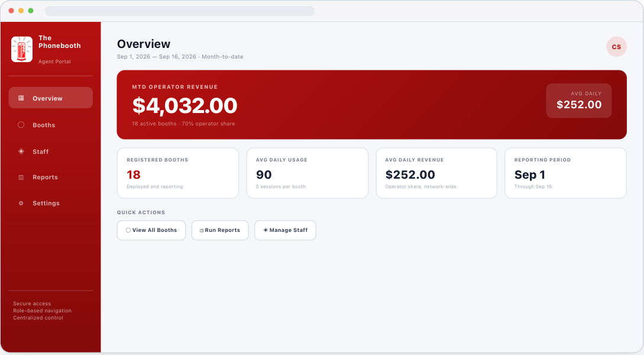The height and width of the screenshot is (355, 644).
Task: Click the Reports columns icon in sidebar
Action: (x=21, y=177)
